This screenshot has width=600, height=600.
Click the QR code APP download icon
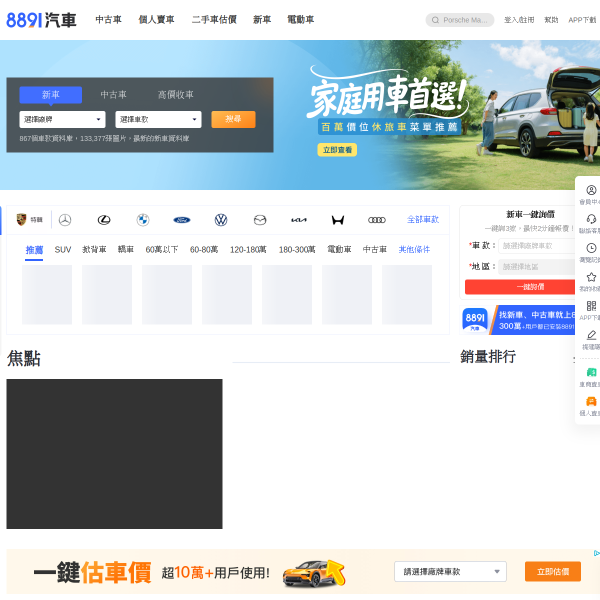coord(591,306)
